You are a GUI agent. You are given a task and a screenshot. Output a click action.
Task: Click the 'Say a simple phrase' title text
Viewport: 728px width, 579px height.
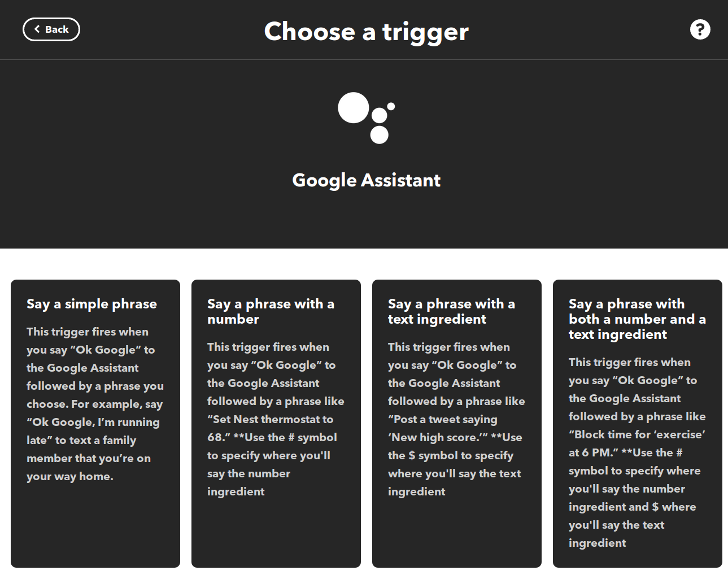(x=91, y=304)
